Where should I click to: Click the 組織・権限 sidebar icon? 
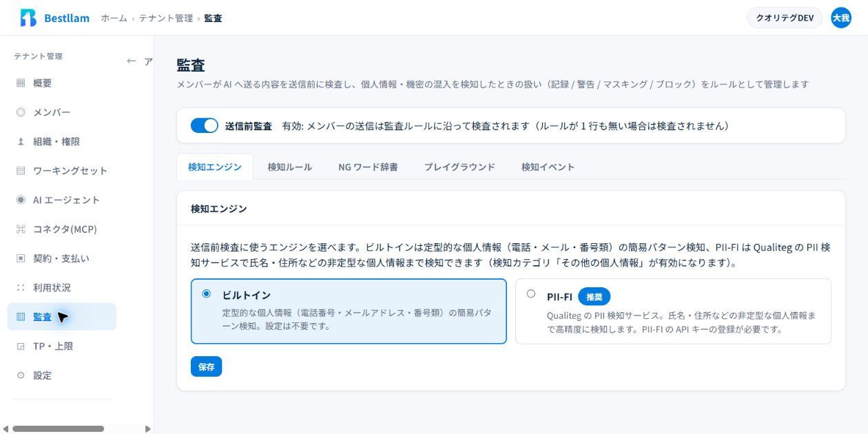point(21,141)
